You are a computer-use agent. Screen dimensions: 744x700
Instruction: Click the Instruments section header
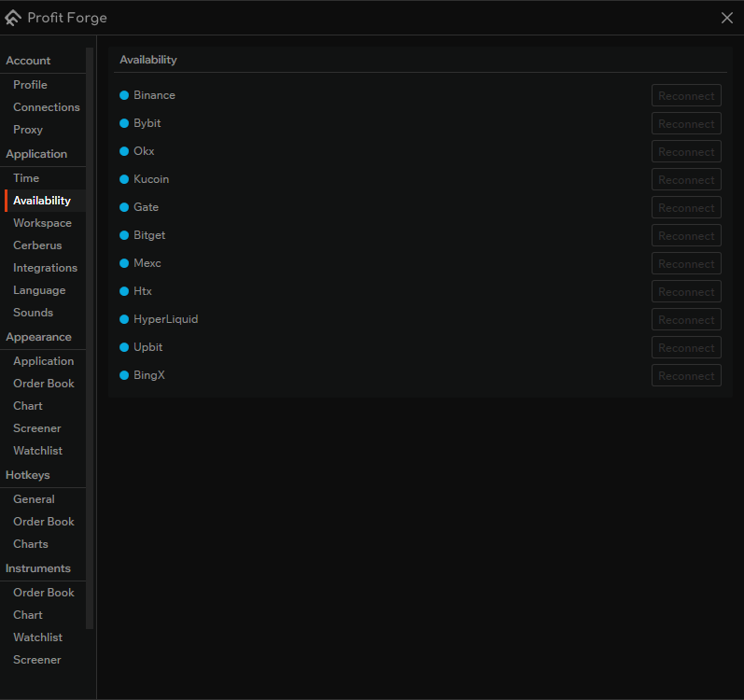(38, 568)
